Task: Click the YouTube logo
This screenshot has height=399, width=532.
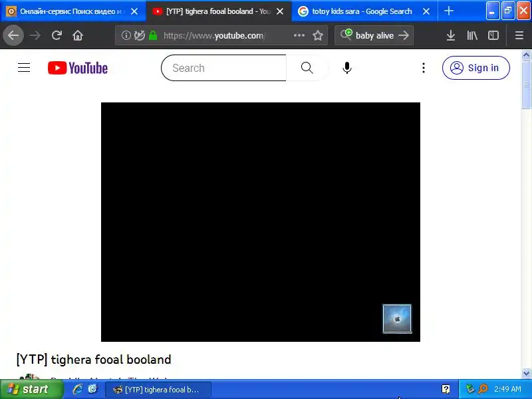Action: 78,68
